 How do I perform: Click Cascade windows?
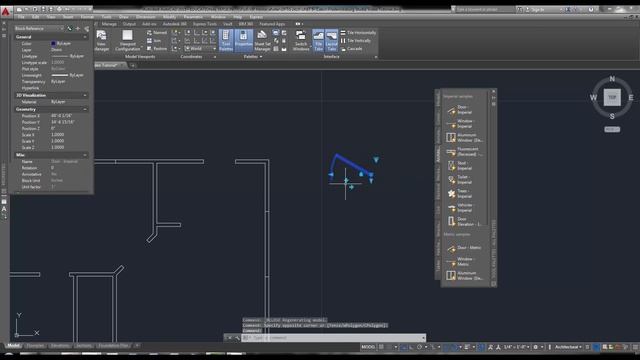pos(351,49)
